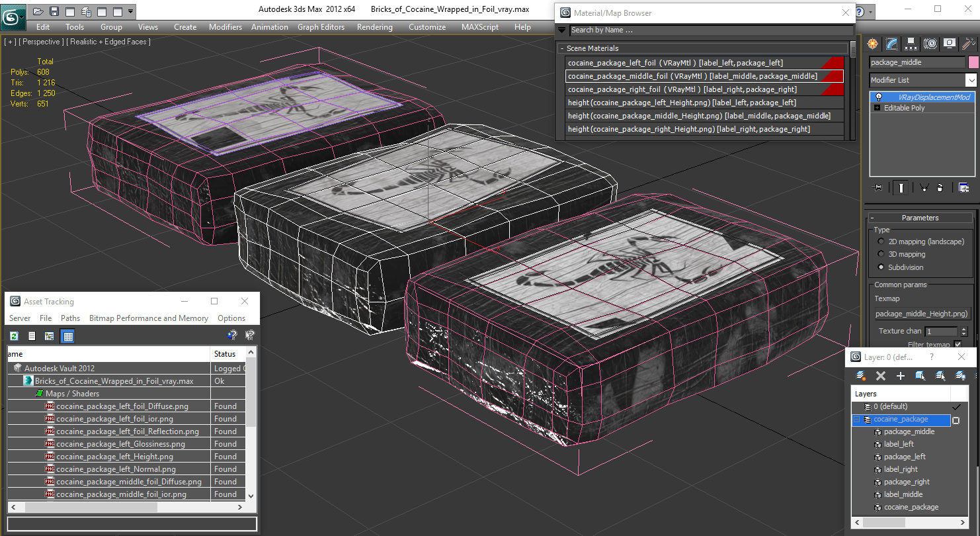
Task: Click Add Selected Objects plus icon
Action: [x=900, y=375]
